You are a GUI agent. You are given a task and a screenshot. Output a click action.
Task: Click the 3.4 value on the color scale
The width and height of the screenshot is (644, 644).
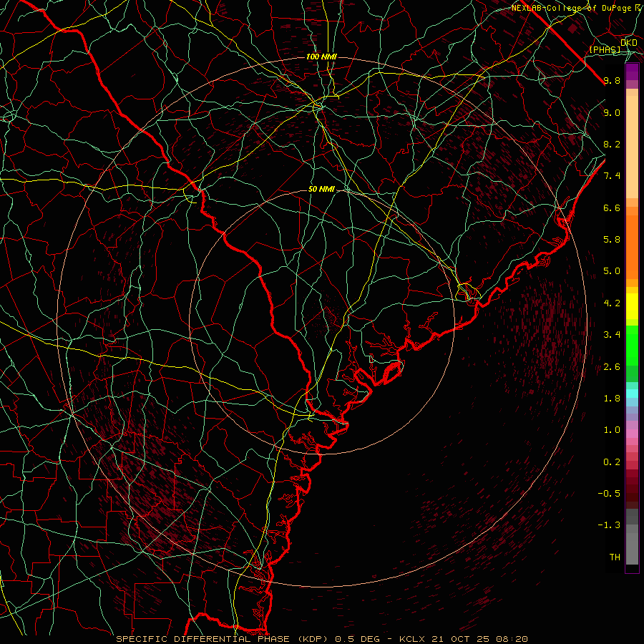click(x=612, y=335)
